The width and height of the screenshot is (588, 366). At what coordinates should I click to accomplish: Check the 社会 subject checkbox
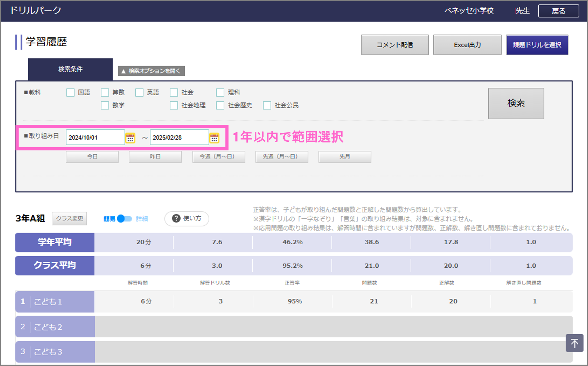coord(174,92)
